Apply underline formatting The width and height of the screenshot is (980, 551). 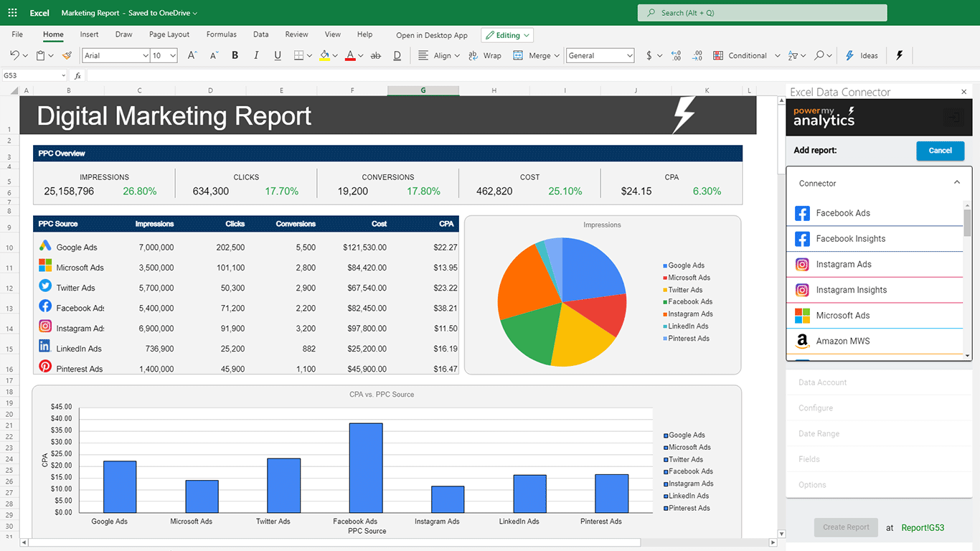[x=278, y=55]
